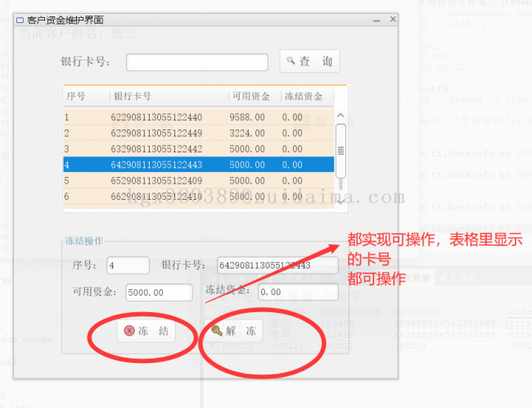Close the 客户资金维护界面 window
This screenshot has width=532, height=408.
click(393, 19)
